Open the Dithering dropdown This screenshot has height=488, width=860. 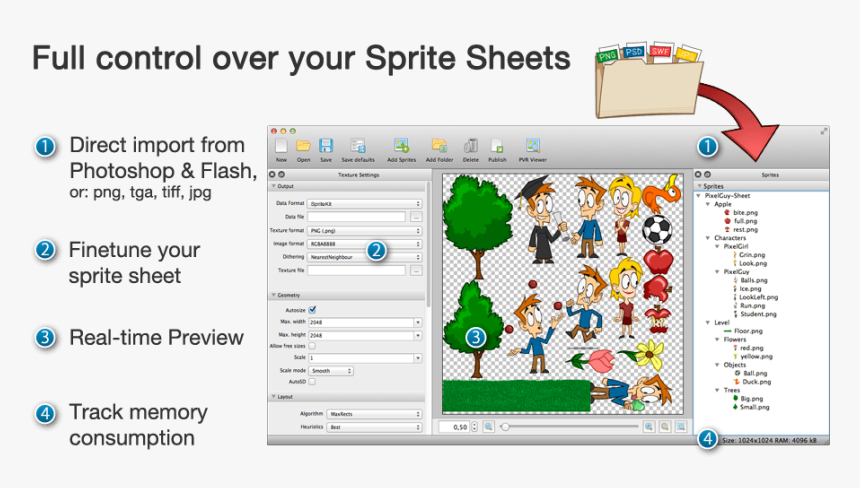click(364, 257)
